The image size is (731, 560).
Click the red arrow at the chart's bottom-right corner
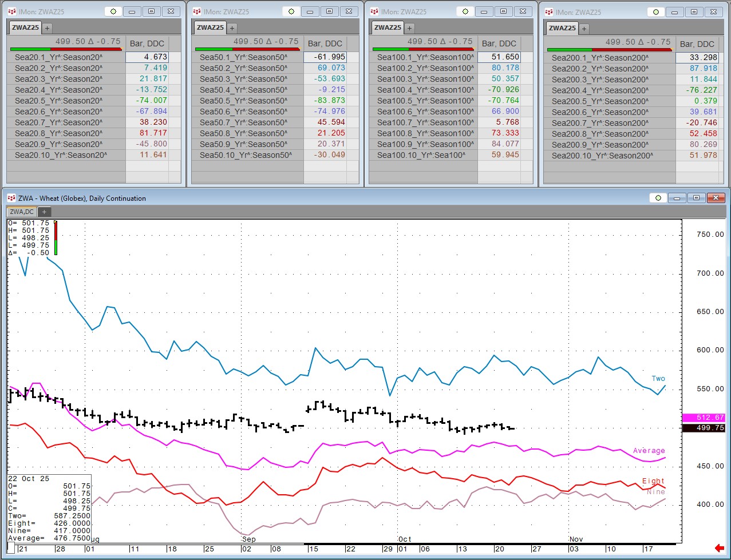720,549
